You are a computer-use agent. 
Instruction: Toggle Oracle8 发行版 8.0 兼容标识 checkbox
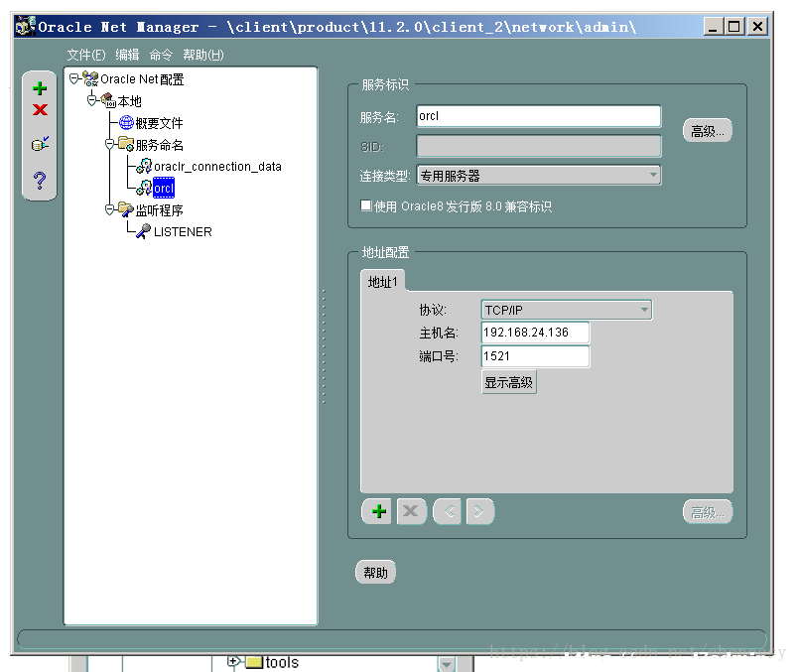(x=366, y=205)
